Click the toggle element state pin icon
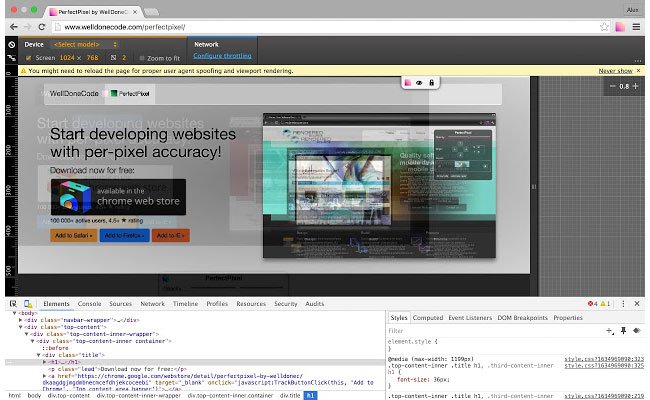 coord(623,330)
